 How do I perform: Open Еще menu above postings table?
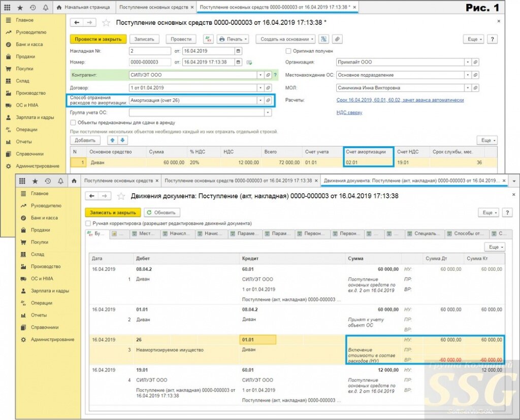point(496,247)
